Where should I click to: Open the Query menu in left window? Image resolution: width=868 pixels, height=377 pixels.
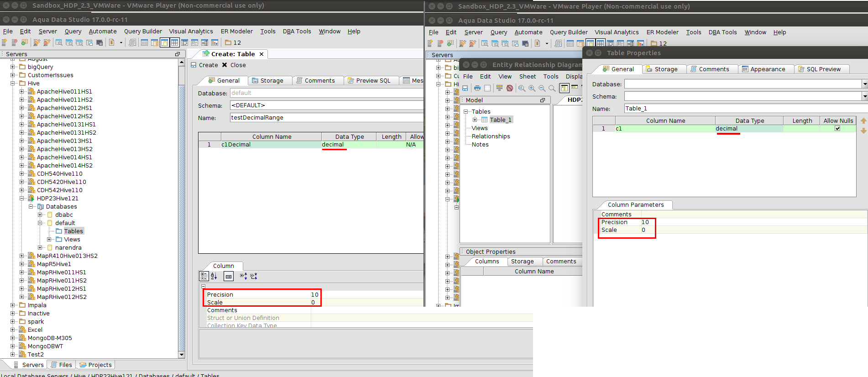(73, 31)
